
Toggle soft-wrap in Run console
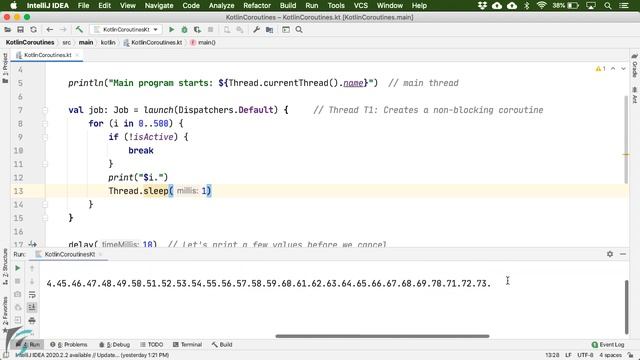click(x=32, y=294)
